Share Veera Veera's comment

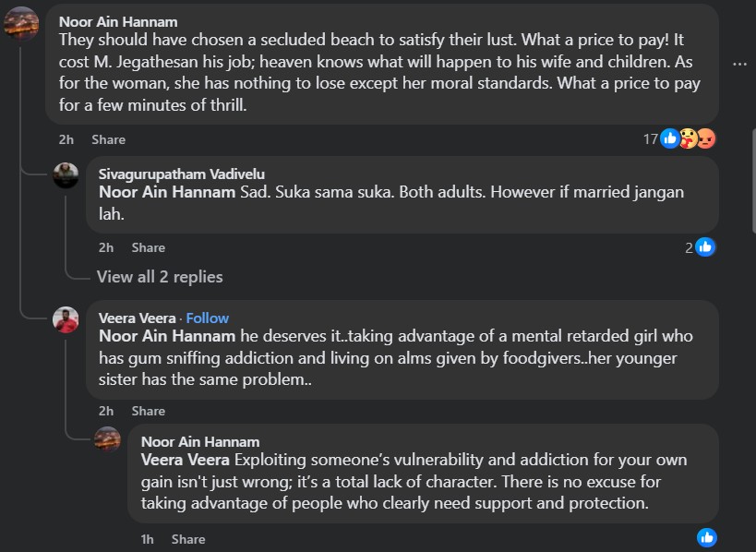148,411
